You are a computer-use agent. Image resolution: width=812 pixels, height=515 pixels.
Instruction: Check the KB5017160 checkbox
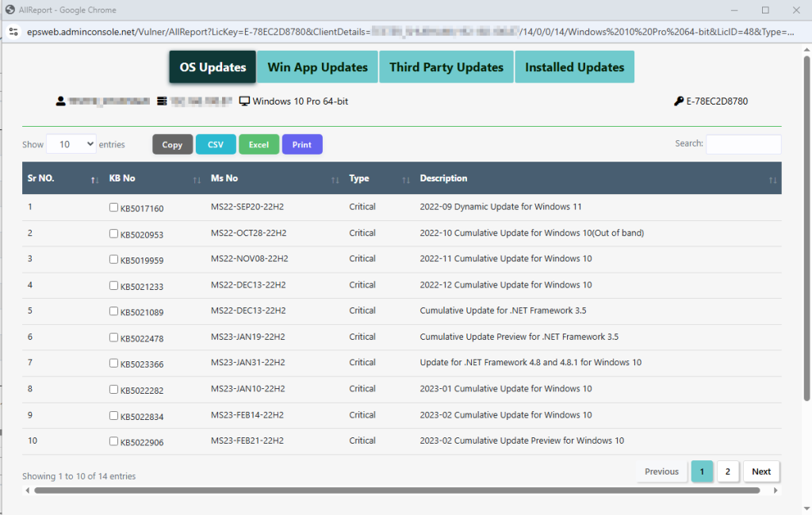[113, 208]
